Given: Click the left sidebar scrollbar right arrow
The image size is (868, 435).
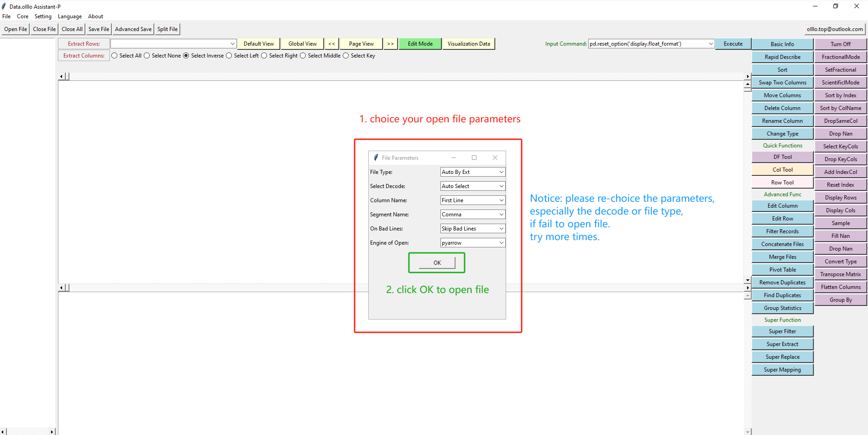Looking at the screenshot, I should 52,431.
